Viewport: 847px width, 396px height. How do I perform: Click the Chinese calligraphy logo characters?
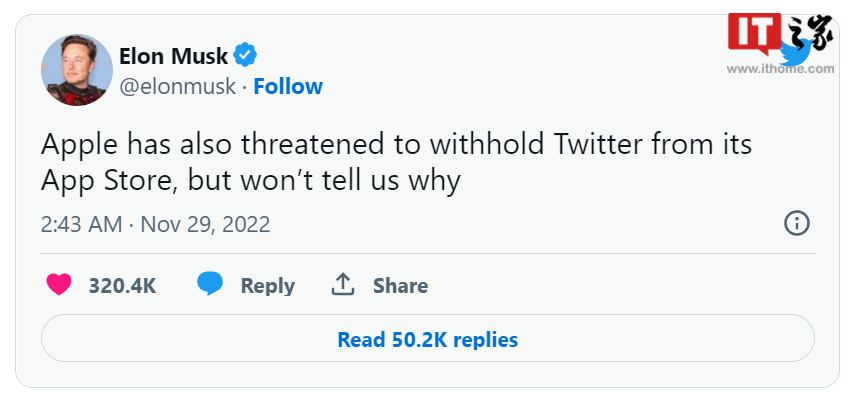(x=809, y=33)
